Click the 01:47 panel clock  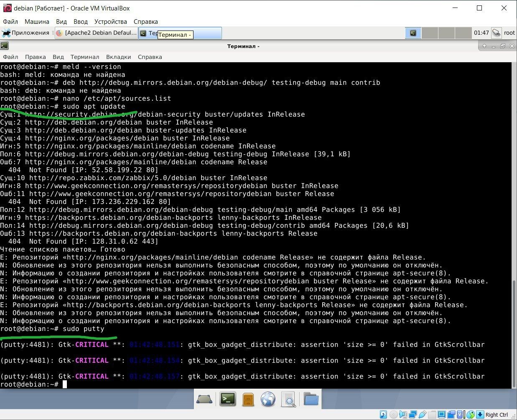(x=481, y=33)
